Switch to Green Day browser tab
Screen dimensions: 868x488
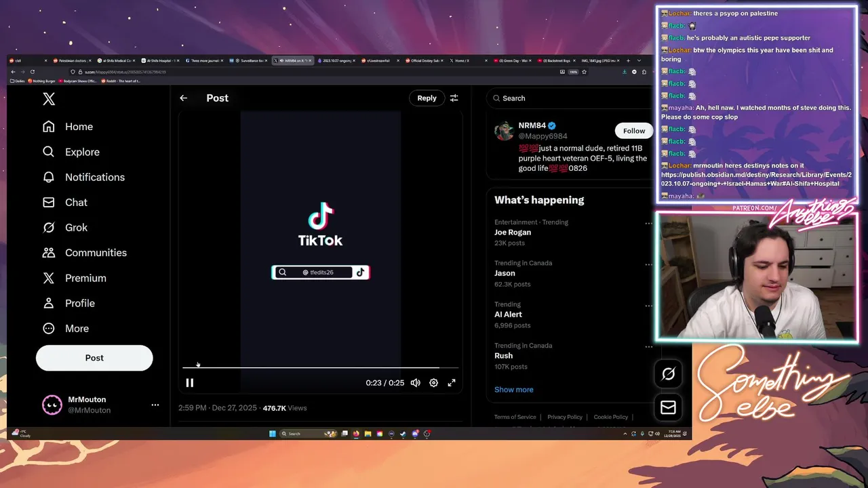[x=513, y=61]
